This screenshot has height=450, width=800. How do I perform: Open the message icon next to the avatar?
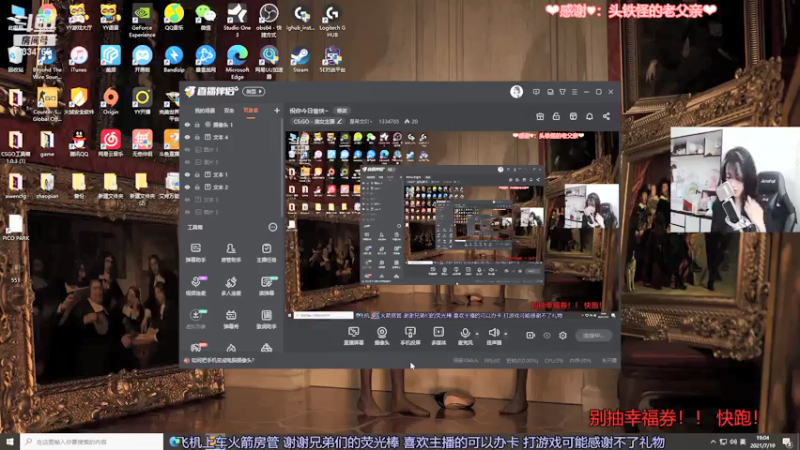tap(536, 92)
